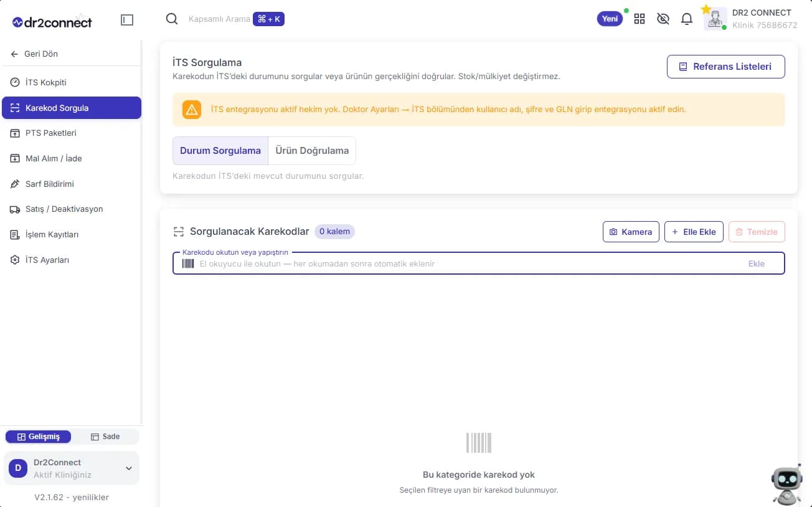Open Satış / Deaktivasyon page
The image size is (812, 507).
coord(72,209)
